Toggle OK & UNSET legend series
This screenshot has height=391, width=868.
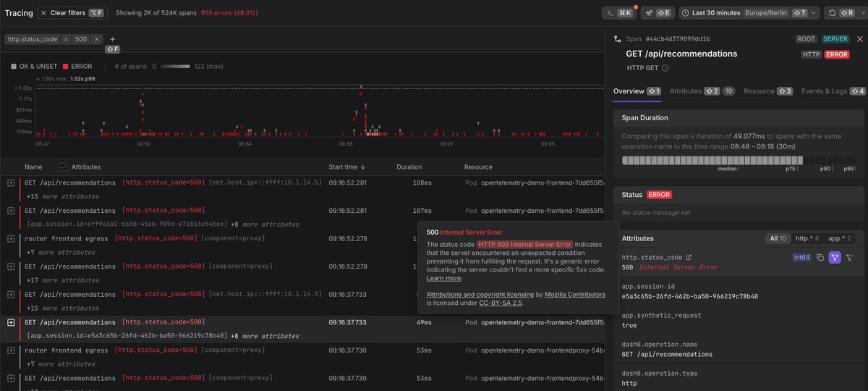[x=33, y=67]
